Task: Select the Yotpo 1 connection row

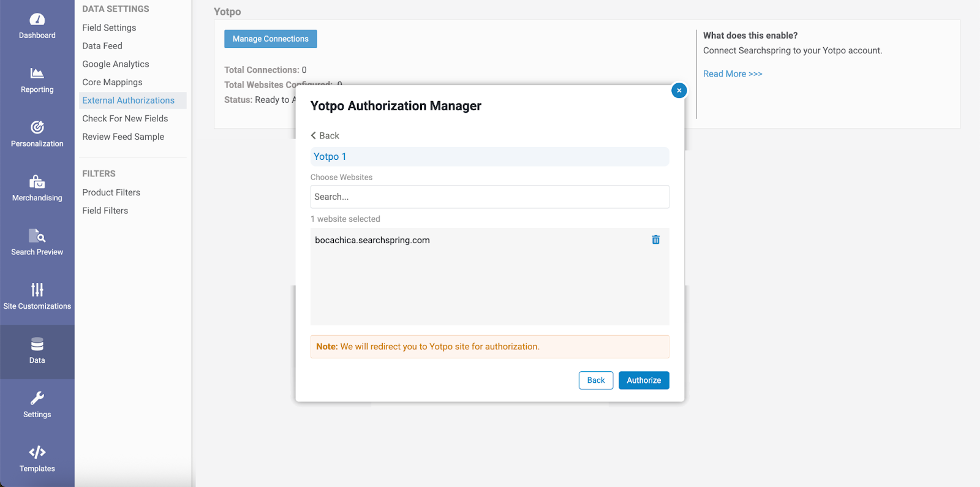Action: click(489, 156)
